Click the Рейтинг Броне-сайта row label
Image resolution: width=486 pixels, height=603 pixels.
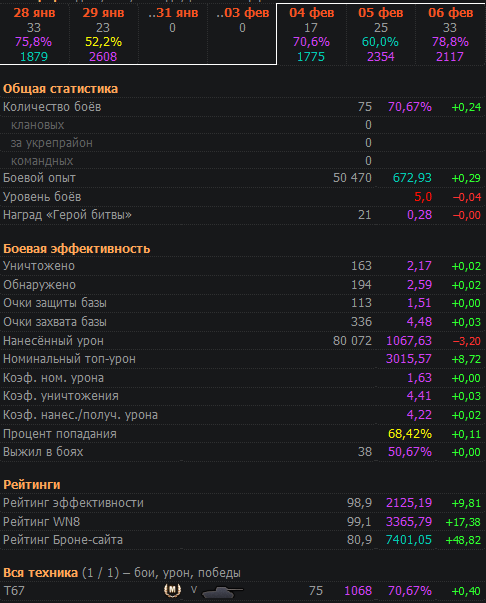(63, 540)
